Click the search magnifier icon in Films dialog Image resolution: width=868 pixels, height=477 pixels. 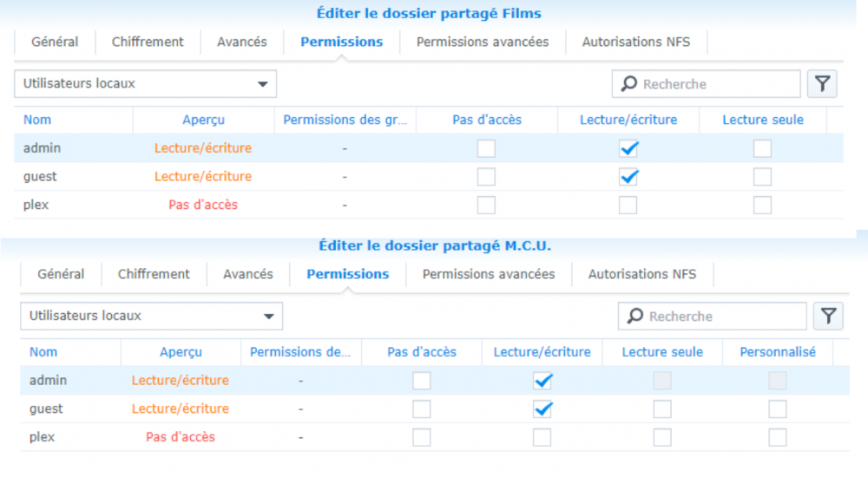tap(628, 84)
